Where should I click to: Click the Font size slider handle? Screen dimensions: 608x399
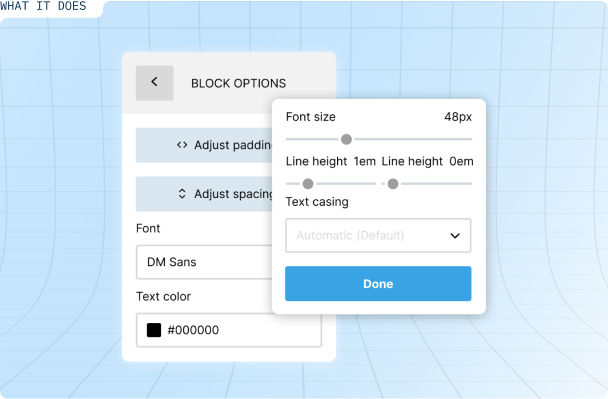[x=346, y=139]
